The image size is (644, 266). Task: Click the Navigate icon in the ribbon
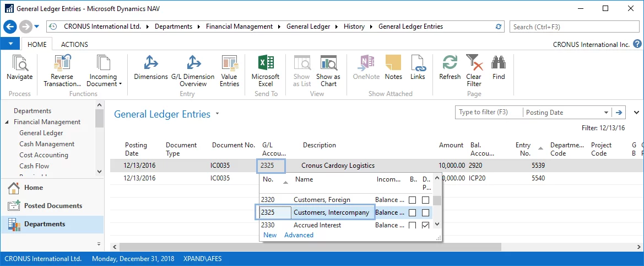[x=20, y=65]
